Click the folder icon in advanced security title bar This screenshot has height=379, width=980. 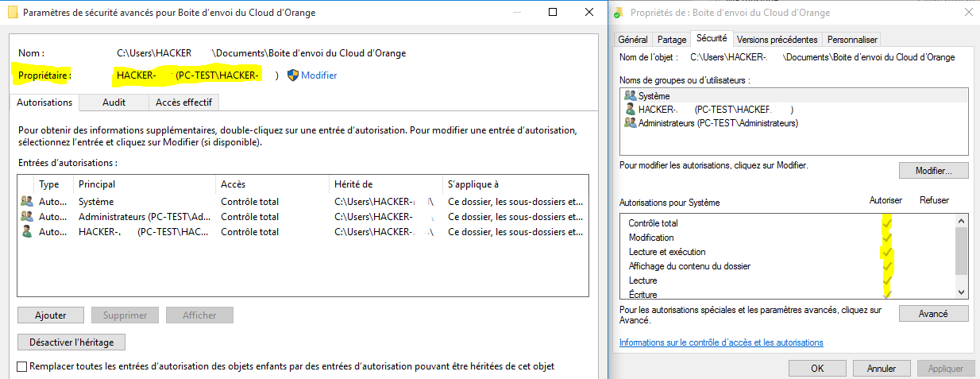[x=13, y=12]
